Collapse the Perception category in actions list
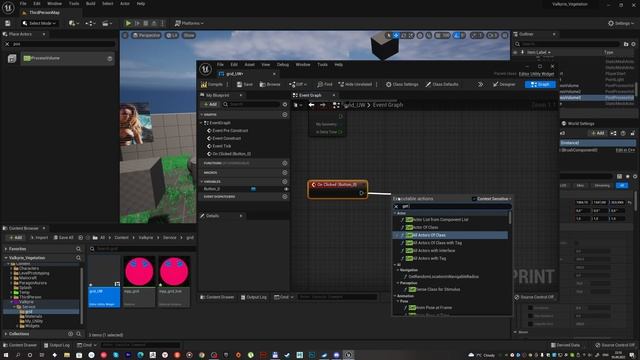 tap(398, 283)
